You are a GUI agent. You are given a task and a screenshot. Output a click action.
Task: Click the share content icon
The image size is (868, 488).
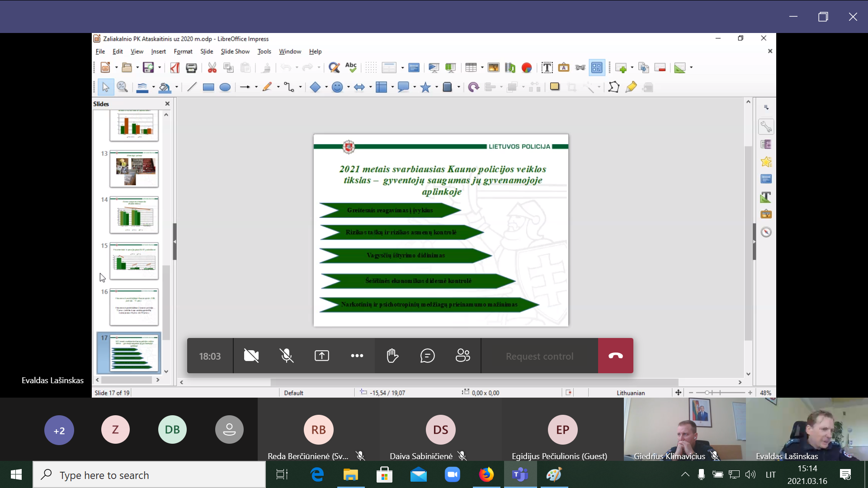pos(321,356)
